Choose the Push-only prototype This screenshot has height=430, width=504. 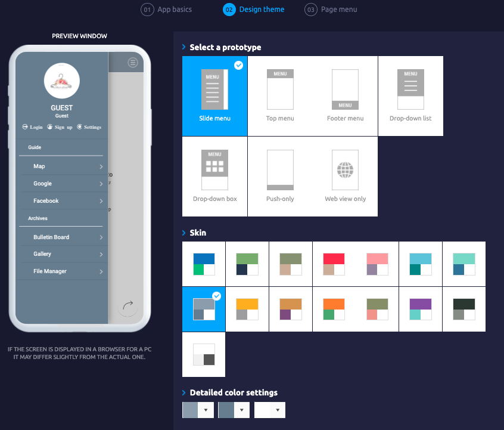tap(280, 170)
